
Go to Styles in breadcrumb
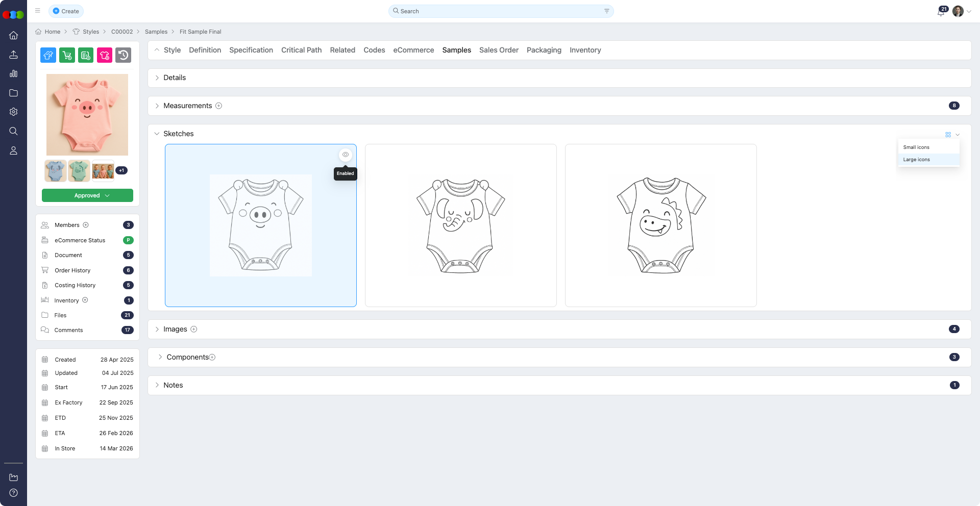[x=91, y=32]
